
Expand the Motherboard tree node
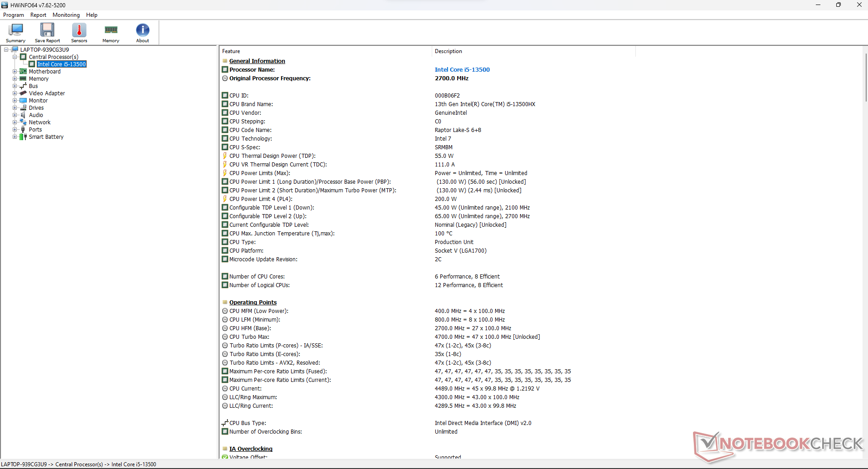(x=15, y=72)
